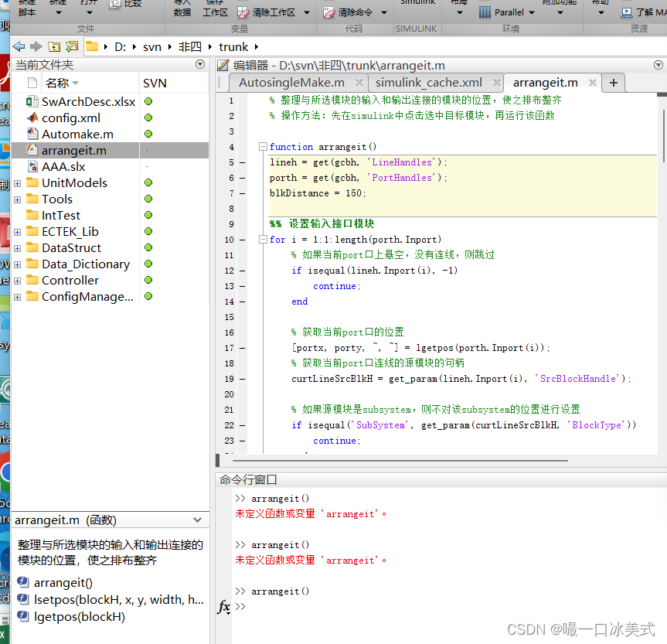Set breakpoint on line 10
Viewport: 667px width, 644px height.
click(x=242, y=240)
